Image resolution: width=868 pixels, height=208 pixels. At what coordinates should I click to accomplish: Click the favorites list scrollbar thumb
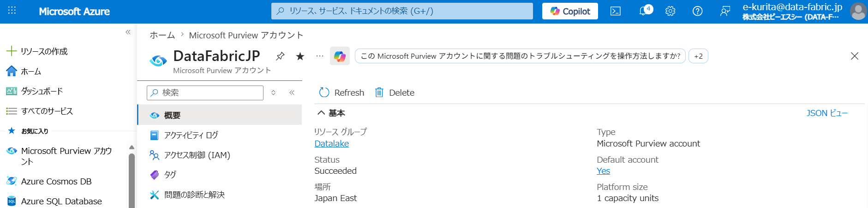click(x=132, y=180)
